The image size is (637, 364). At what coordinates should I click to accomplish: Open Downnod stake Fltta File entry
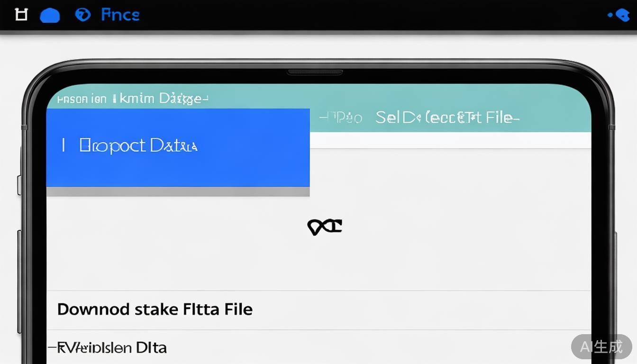tap(155, 309)
